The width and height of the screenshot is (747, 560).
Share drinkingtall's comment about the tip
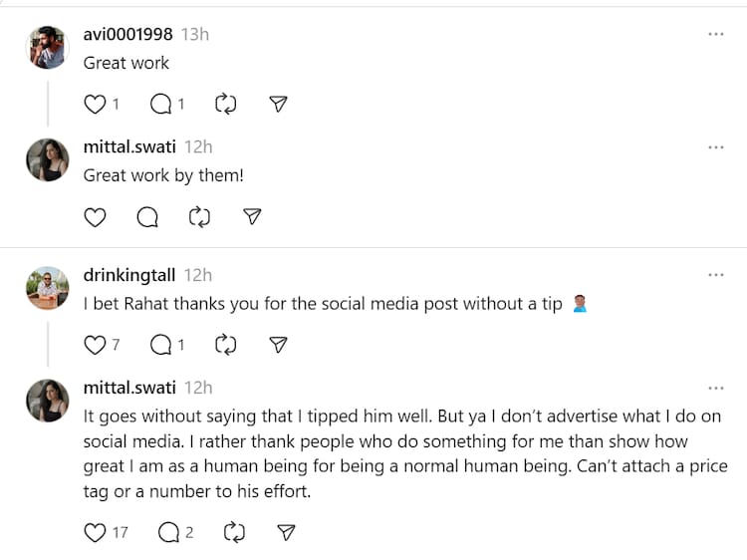(x=279, y=345)
